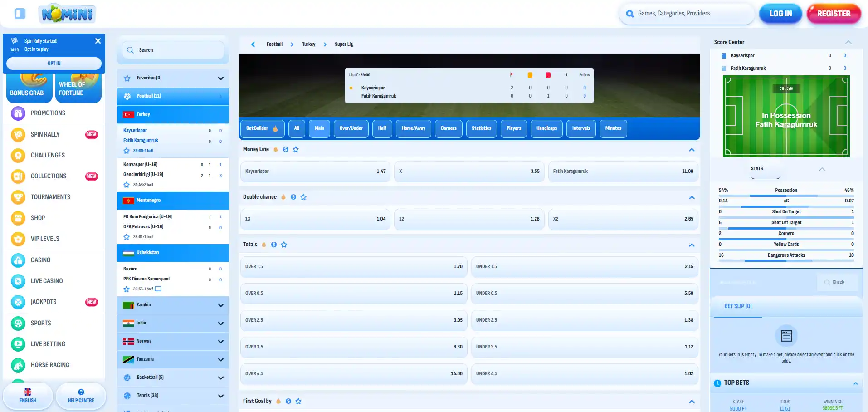
Task: Expand the Tennis (38) category
Action: [221, 396]
